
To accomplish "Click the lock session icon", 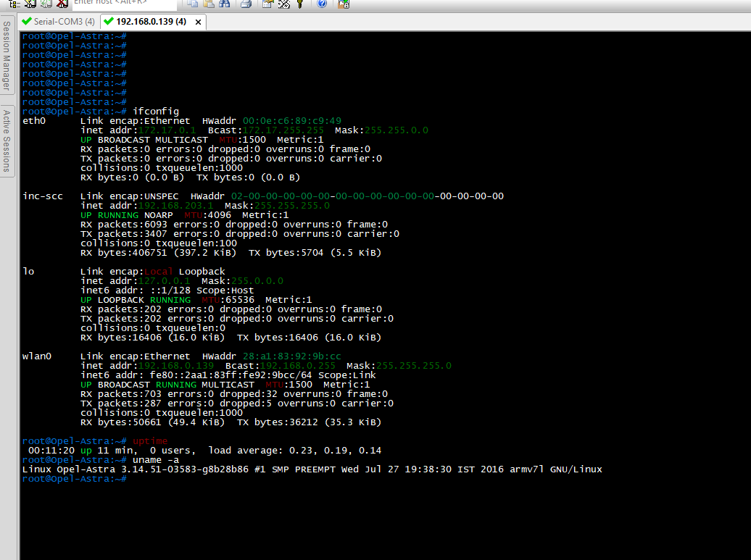I will coord(344,4).
